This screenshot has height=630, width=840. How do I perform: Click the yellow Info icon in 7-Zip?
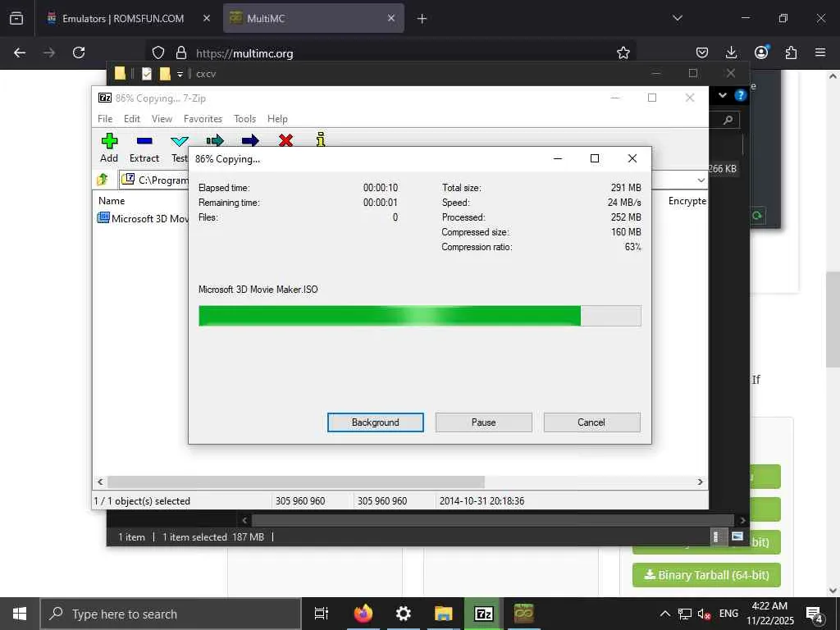pos(321,139)
